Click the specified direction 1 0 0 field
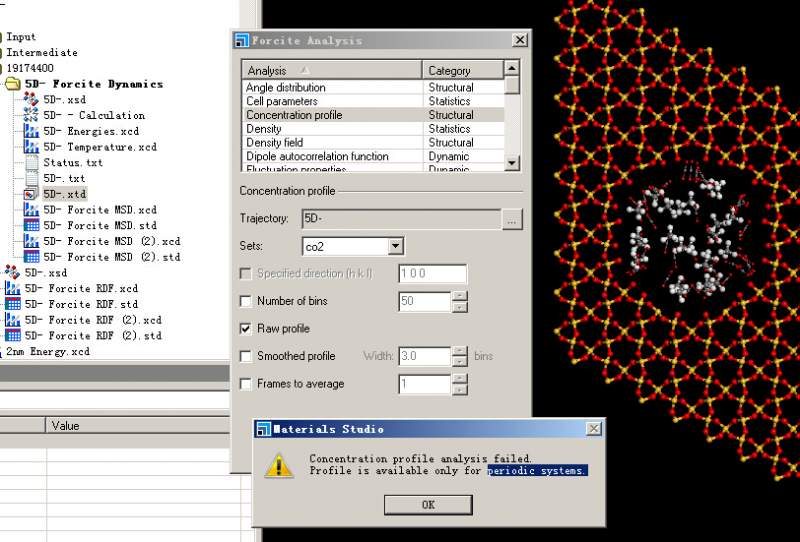This screenshot has width=800, height=542. 433,274
